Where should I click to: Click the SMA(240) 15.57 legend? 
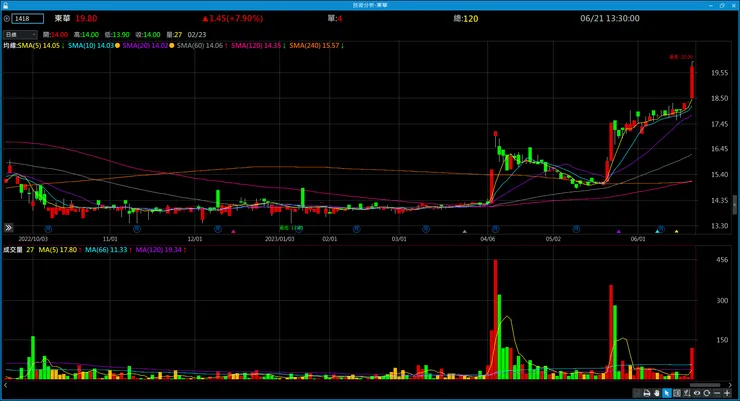(316, 46)
